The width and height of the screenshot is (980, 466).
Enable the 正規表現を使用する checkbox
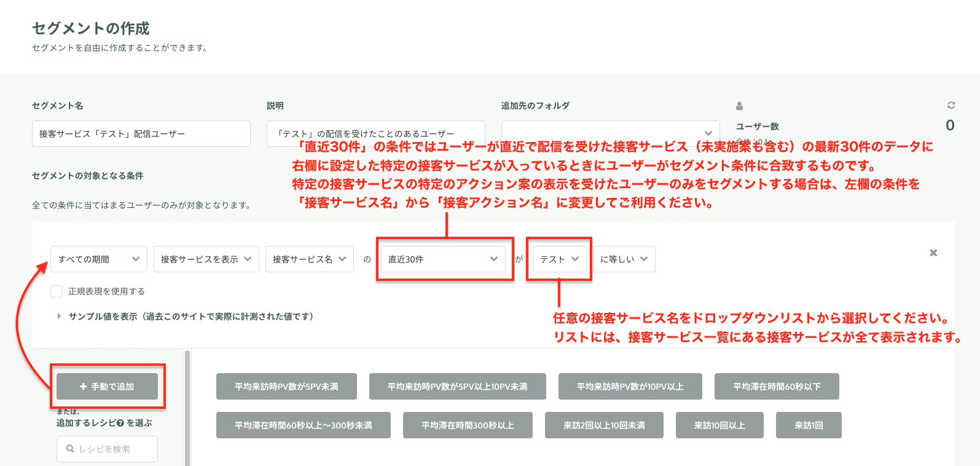[x=57, y=291]
